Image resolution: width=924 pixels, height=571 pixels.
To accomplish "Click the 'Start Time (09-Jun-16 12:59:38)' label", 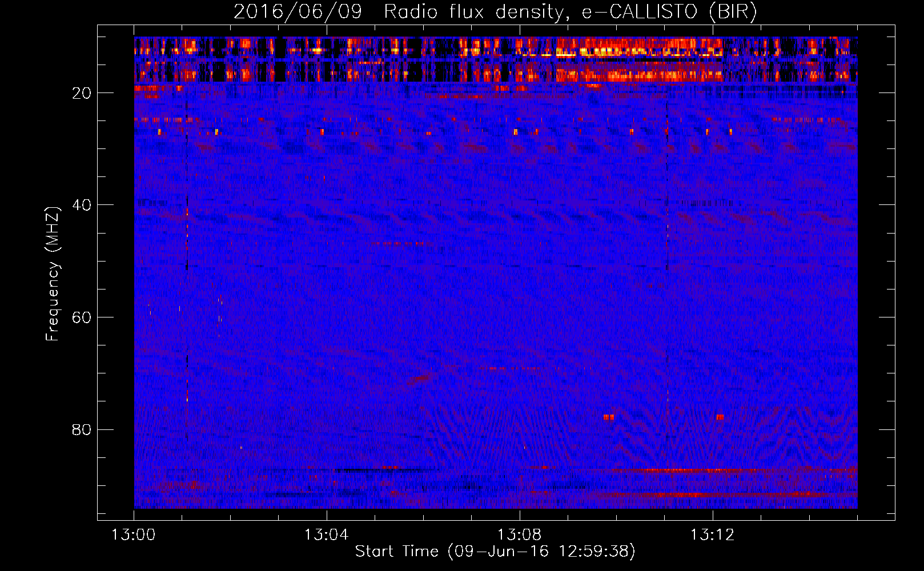I will coord(495,552).
